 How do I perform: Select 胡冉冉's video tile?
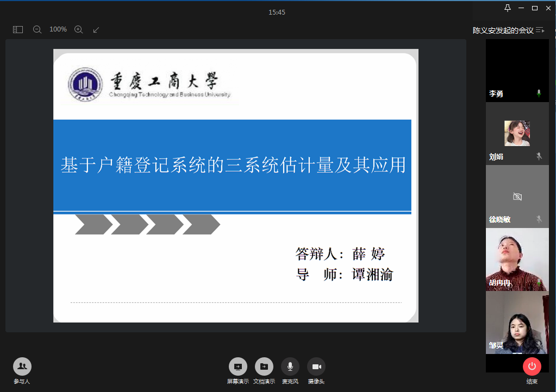click(517, 259)
